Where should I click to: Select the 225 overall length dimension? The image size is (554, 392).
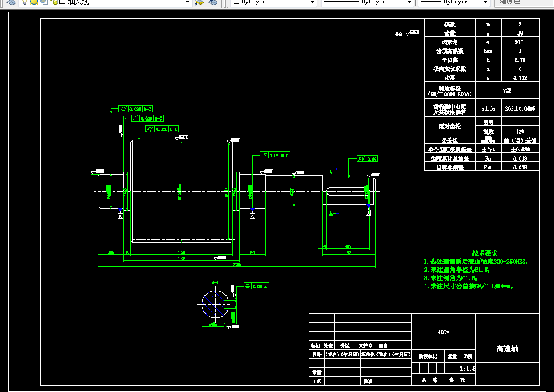(237, 264)
